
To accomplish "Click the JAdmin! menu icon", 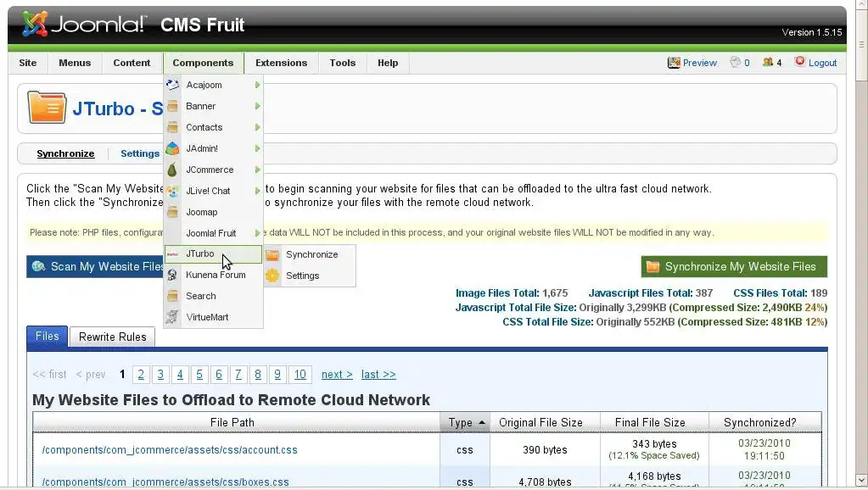I will (173, 148).
